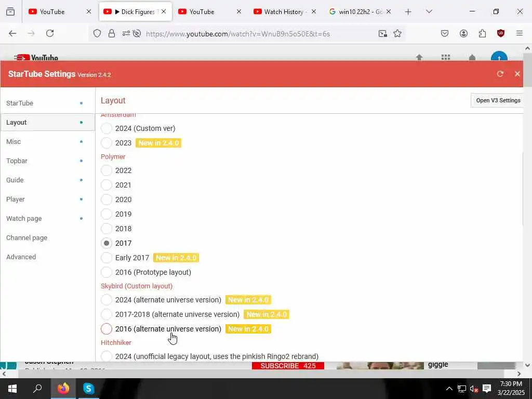Click the horizontal scrollbar at the page bottom
This screenshot has height=399, width=532.
[261, 374]
